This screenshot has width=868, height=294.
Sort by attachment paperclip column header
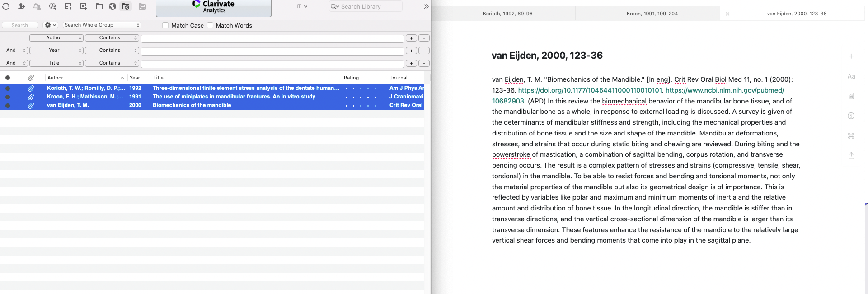point(31,78)
